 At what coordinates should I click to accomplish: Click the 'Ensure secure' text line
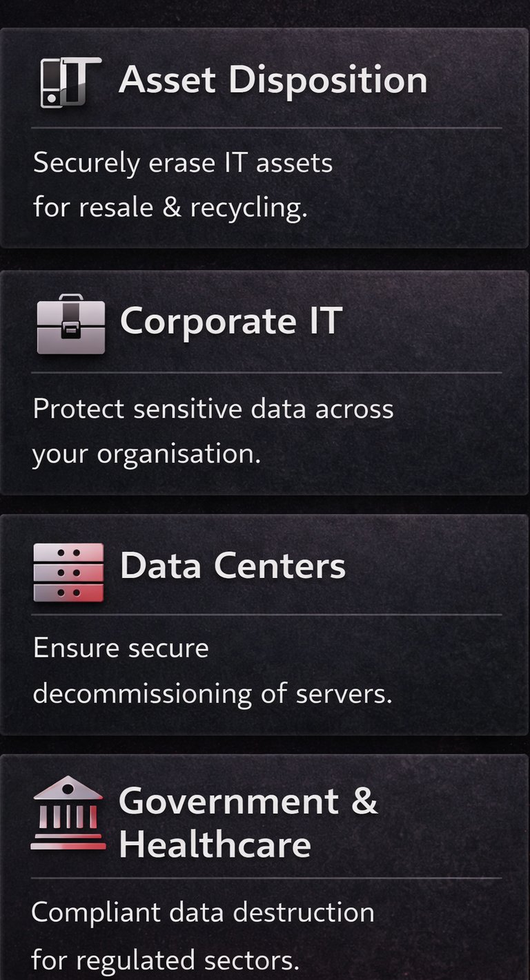121,648
